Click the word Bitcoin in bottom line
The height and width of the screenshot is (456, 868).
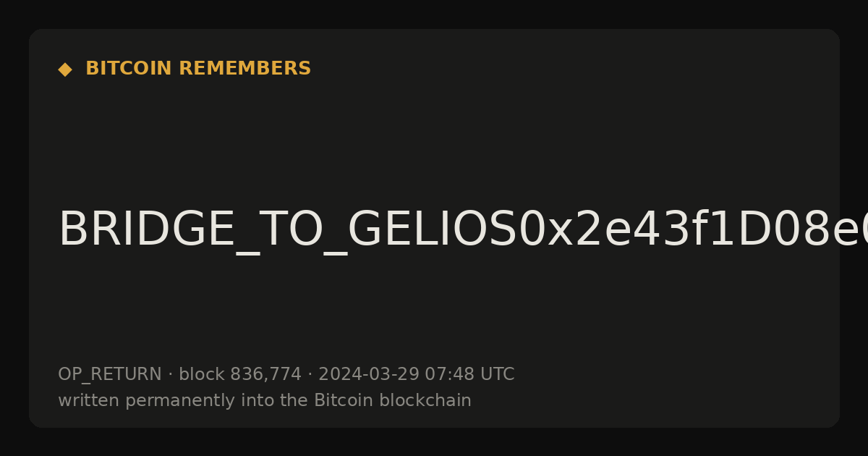click(x=339, y=400)
